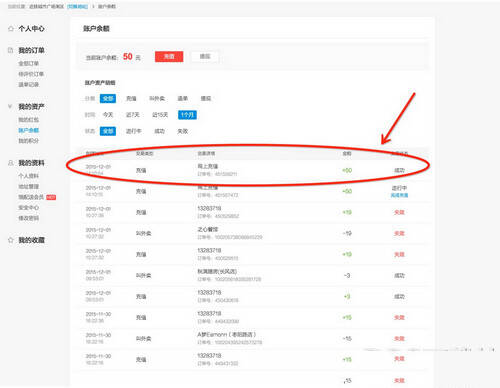Select 全部 in the status filter row

click(108, 131)
